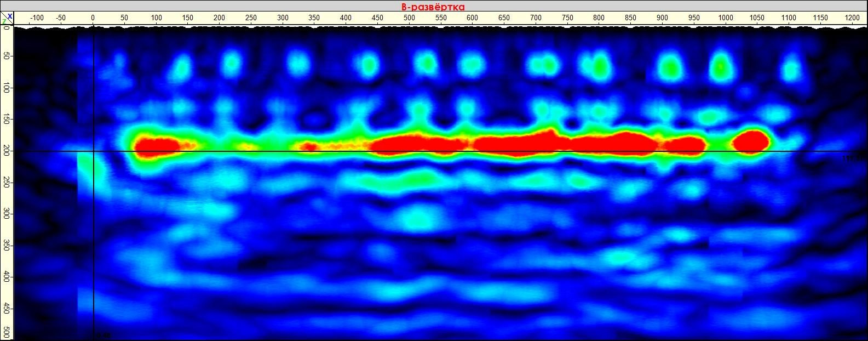Screen dimensions: 868x341
Task: Click the 500 mark on depth ruler
Action: pyautogui.click(x=6, y=333)
